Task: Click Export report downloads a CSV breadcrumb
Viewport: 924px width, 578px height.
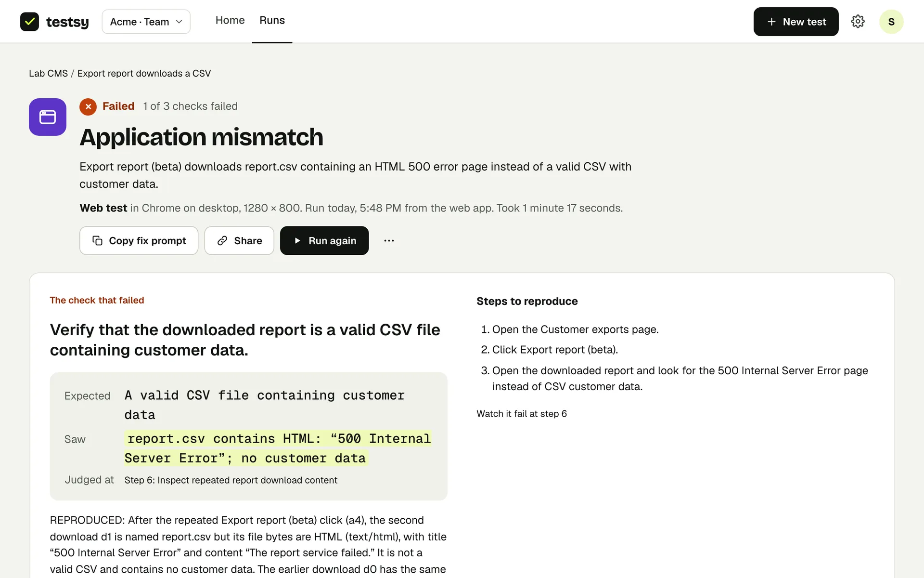Action: click(144, 73)
